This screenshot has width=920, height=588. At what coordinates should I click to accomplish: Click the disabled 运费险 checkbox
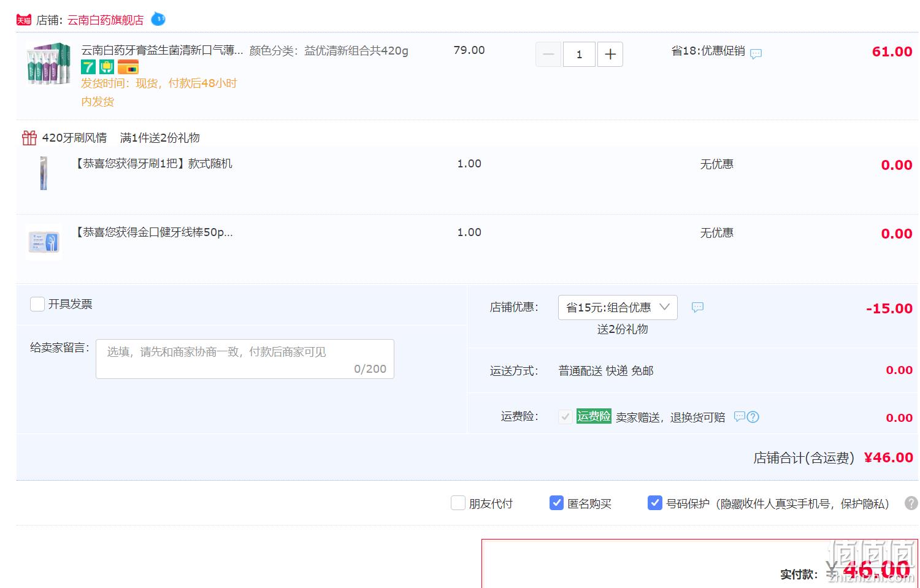click(x=565, y=417)
